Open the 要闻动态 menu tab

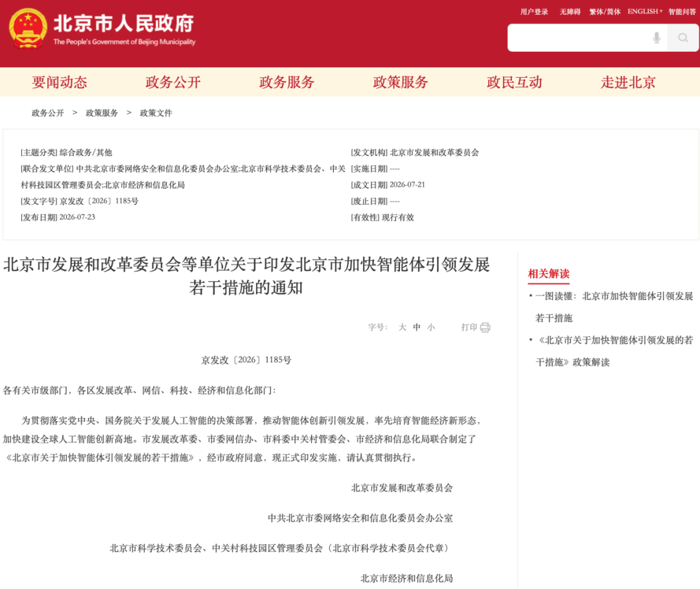[60, 82]
